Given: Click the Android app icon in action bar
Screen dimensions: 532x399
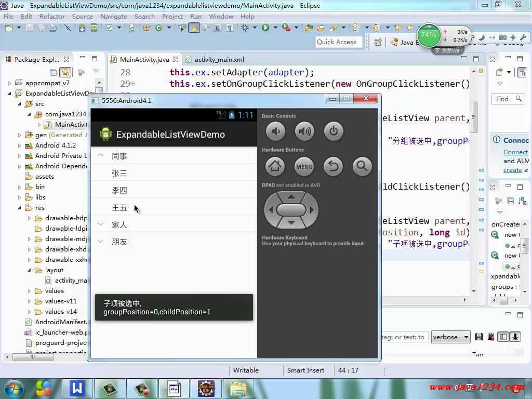Looking at the screenshot, I should 105,135.
